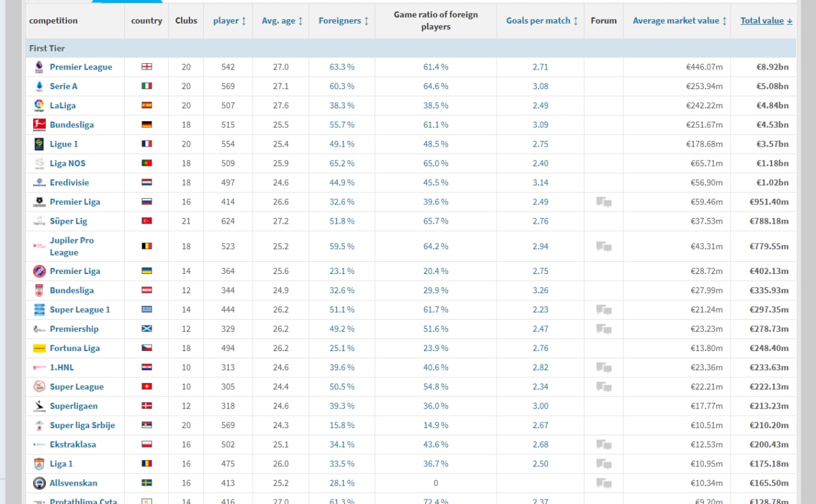Open forum for Russian Premier Liga
The width and height of the screenshot is (816, 504).
[604, 202]
